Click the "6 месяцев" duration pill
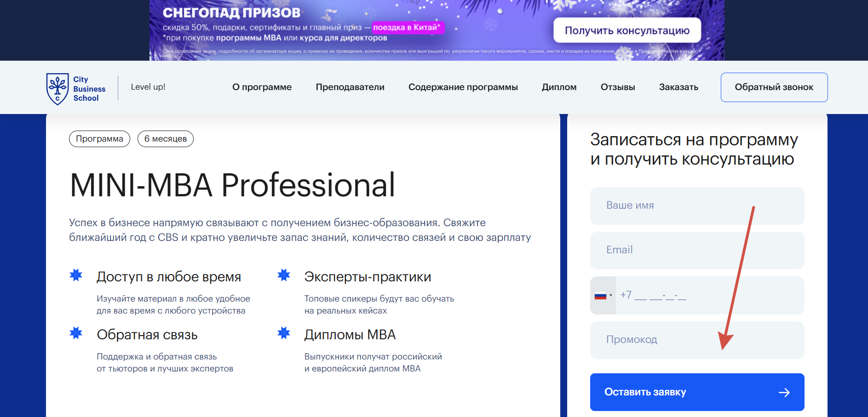Viewport: 868px width, 417px height. 166,139
